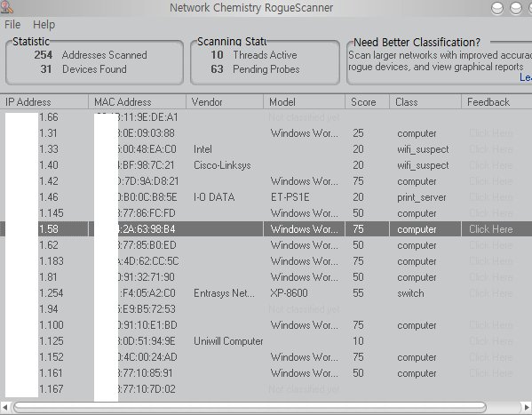
Task: Click the horizontal scrollbar thumb
Action: pos(250,407)
